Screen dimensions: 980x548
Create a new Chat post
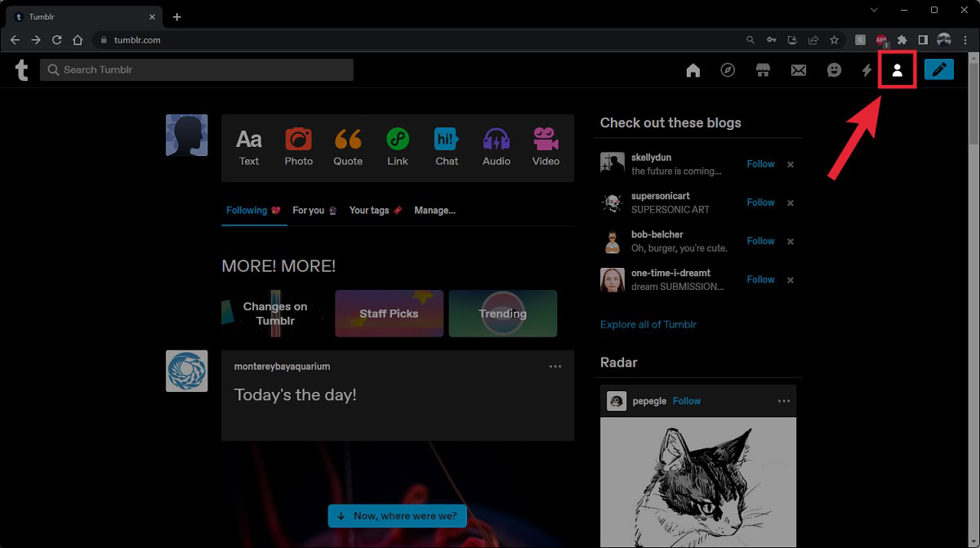[x=447, y=147]
